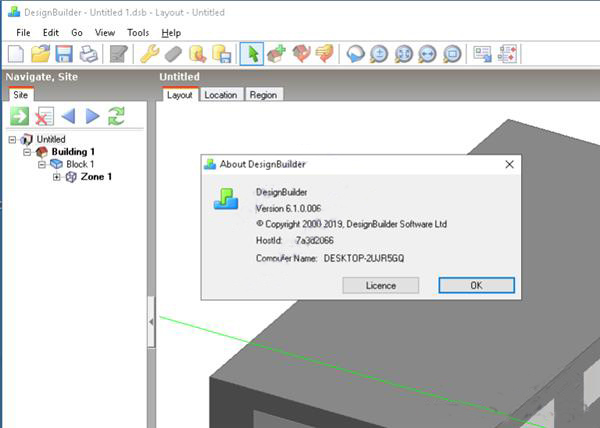Screen dimensions: 600x428
Task: Activate the Select arrow tool
Action: [252, 54]
